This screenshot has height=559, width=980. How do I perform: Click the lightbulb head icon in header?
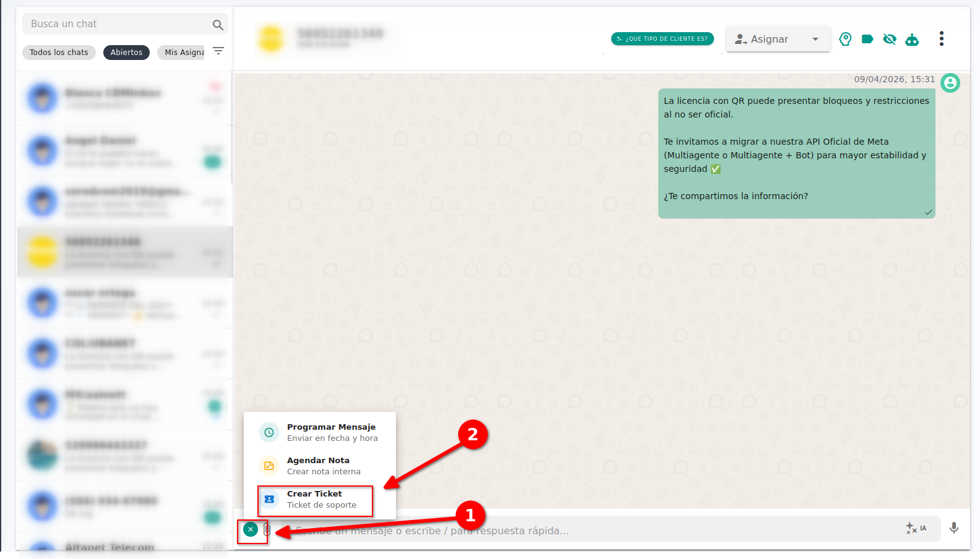[x=845, y=39]
